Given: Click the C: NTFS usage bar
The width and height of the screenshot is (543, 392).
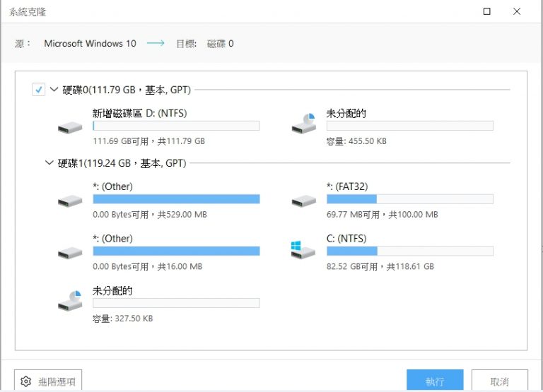Looking at the screenshot, I should [x=409, y=251].
